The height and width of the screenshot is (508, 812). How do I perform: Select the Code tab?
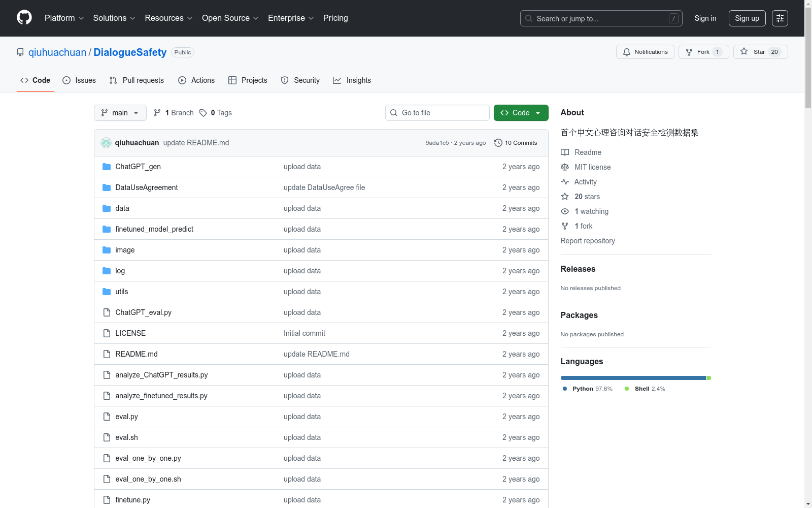[x=35, y=80]
